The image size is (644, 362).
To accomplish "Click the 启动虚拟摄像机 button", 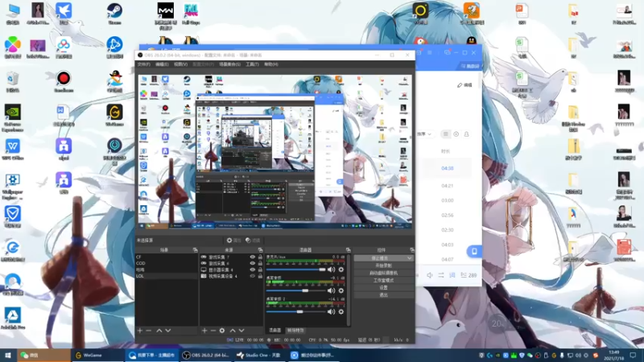I will tap(383, 273).
